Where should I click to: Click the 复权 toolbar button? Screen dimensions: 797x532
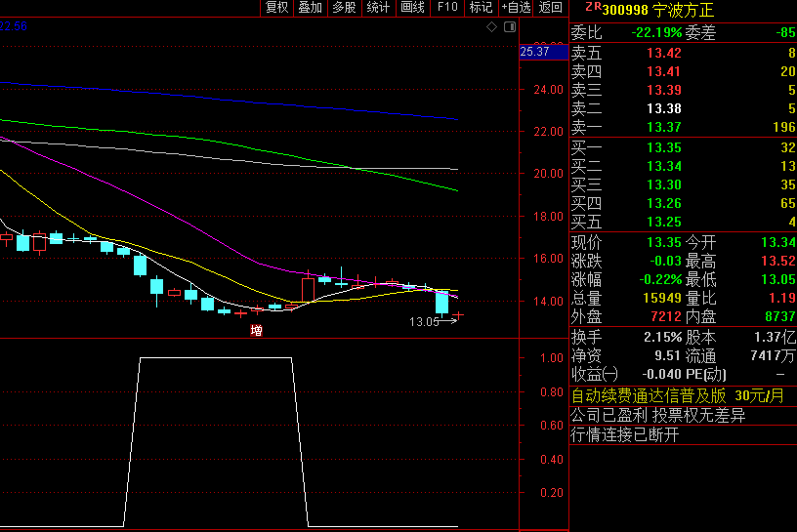pyautogui.click(x=277, y=8)
